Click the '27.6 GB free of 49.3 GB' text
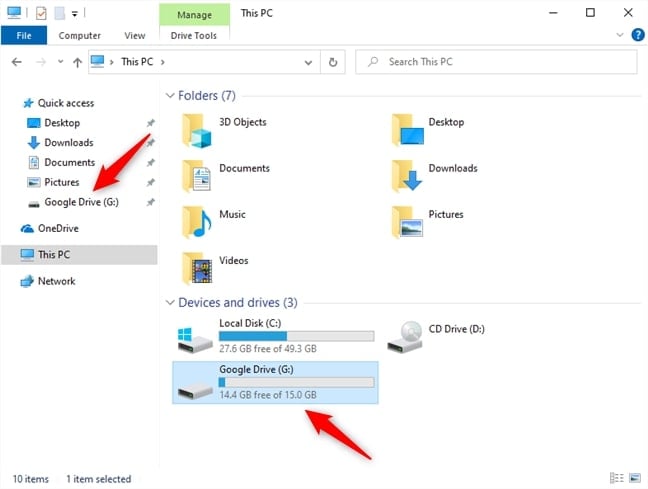Screen dimensions: 648x489 pos(268,349)
